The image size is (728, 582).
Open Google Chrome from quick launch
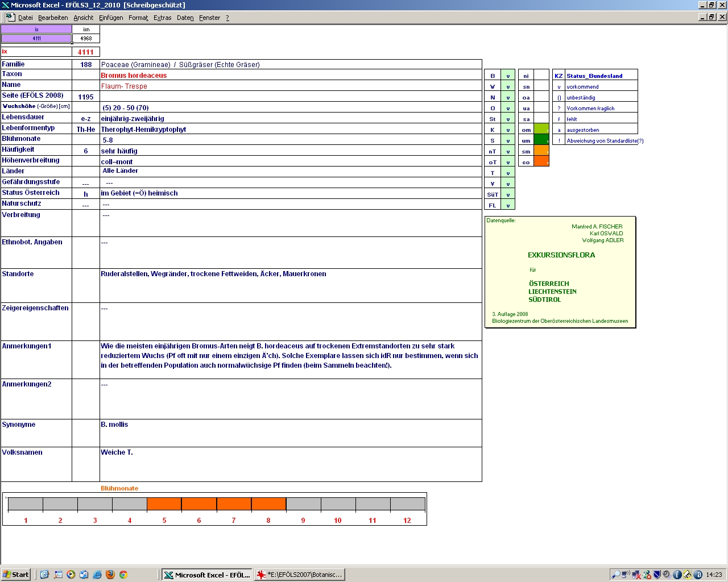click(x=123, y=575)
